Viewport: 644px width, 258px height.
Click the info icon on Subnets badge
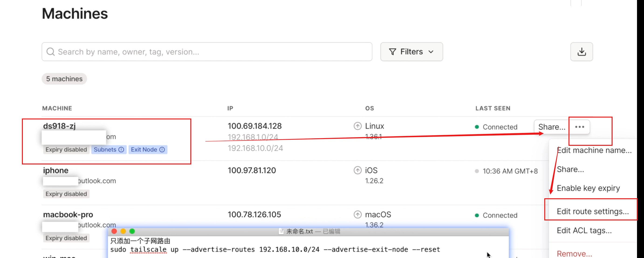point(121,150)
